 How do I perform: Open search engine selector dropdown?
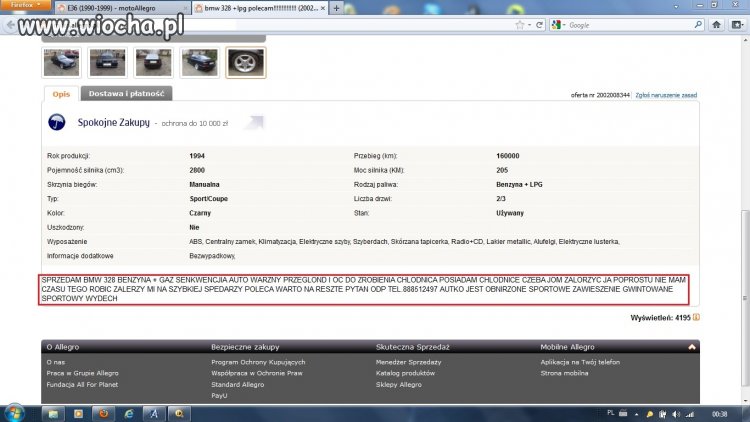coord(558,25)
